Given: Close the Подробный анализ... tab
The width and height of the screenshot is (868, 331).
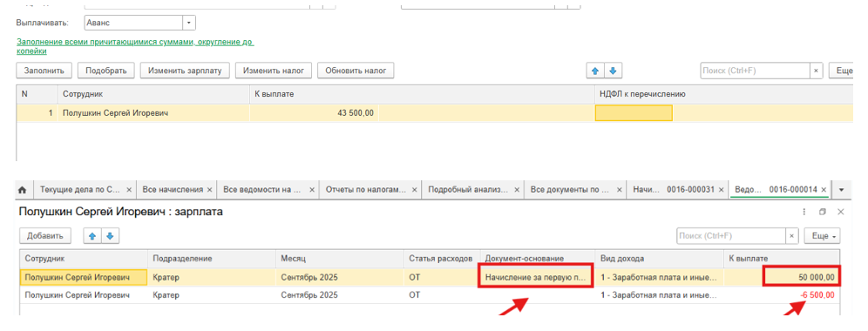Looking at the screenshot, I should point(517,189).
